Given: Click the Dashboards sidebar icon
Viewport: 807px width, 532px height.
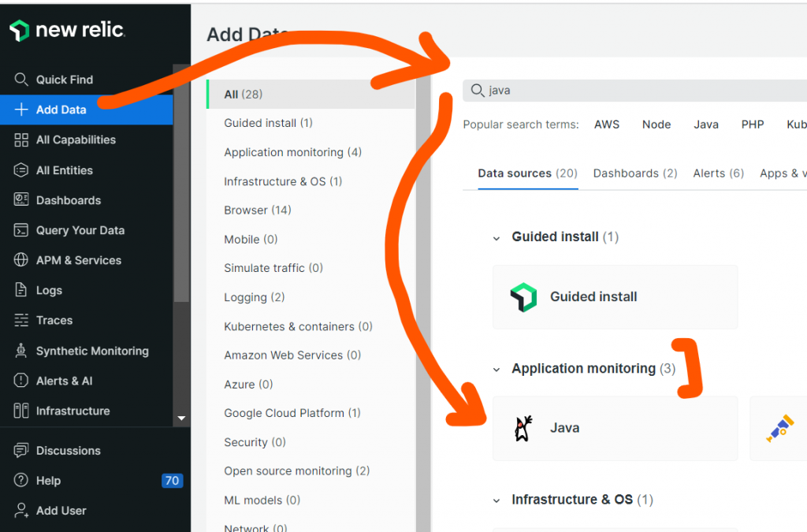Looking at the screenshot, I should pos(21,200).
